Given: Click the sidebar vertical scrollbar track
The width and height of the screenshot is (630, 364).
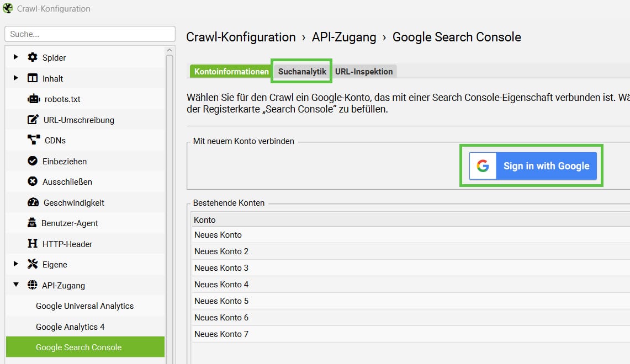Looking at the screenshot, I should (x=170, y=208).
